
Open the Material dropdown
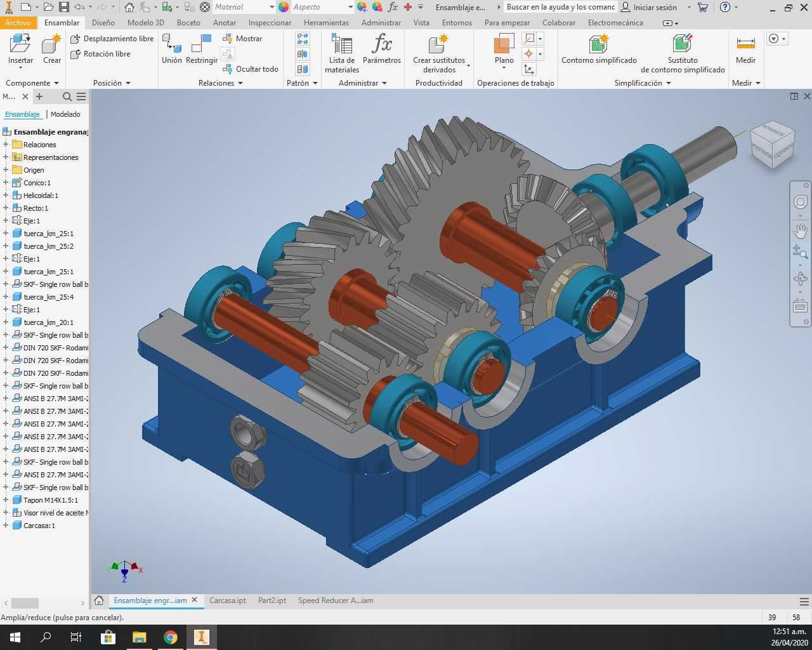pos(244,7)
